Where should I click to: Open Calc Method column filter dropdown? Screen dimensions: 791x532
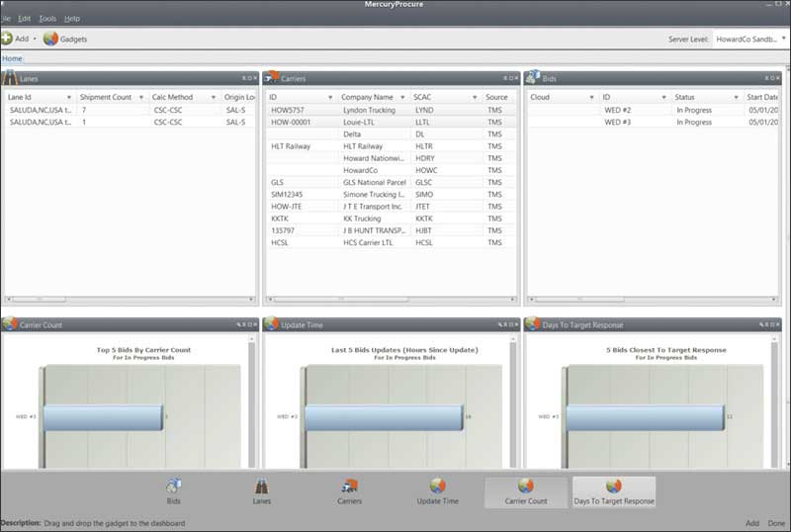(x=214, y=97)
